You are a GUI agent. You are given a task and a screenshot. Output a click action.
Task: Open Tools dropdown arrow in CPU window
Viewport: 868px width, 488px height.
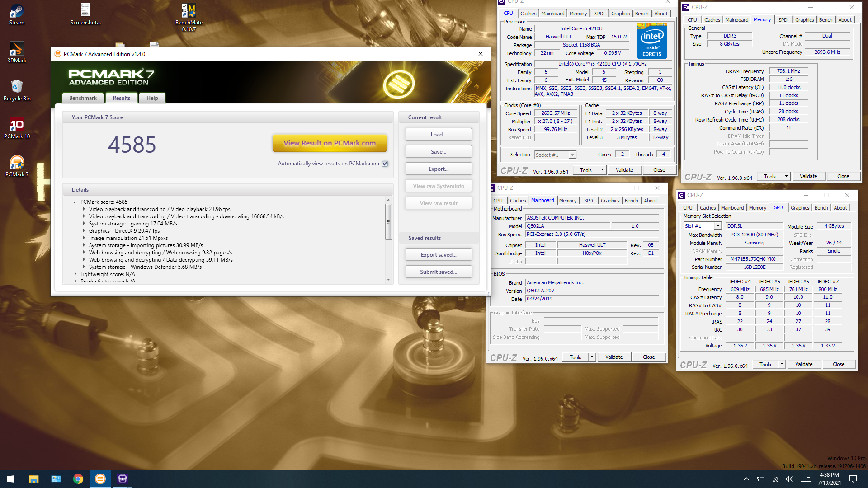[602, 170]
